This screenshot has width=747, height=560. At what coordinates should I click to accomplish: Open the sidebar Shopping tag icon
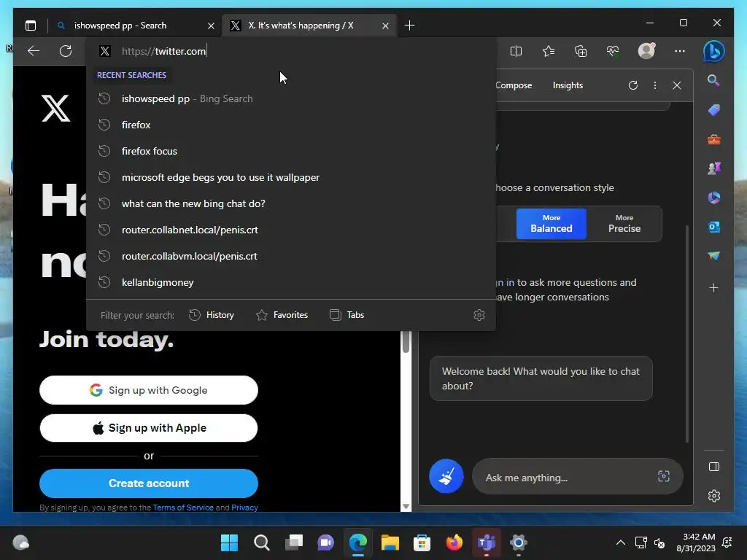pos(713,110)
